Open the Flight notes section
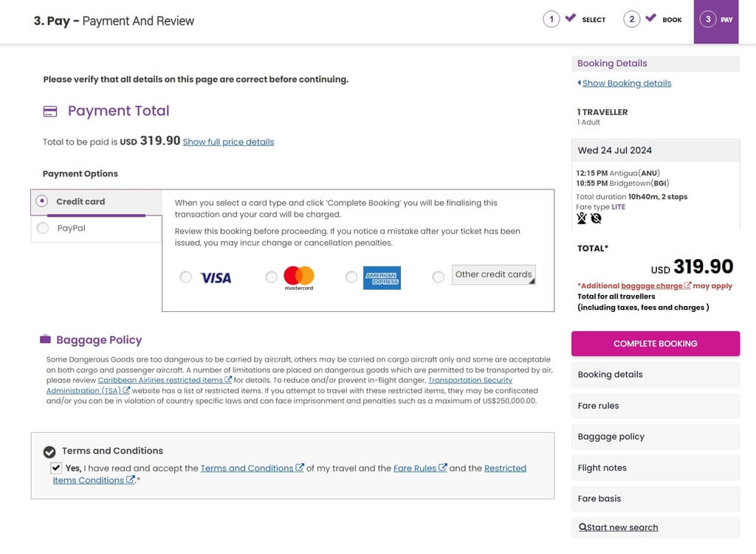 click(x=656, y=468)
